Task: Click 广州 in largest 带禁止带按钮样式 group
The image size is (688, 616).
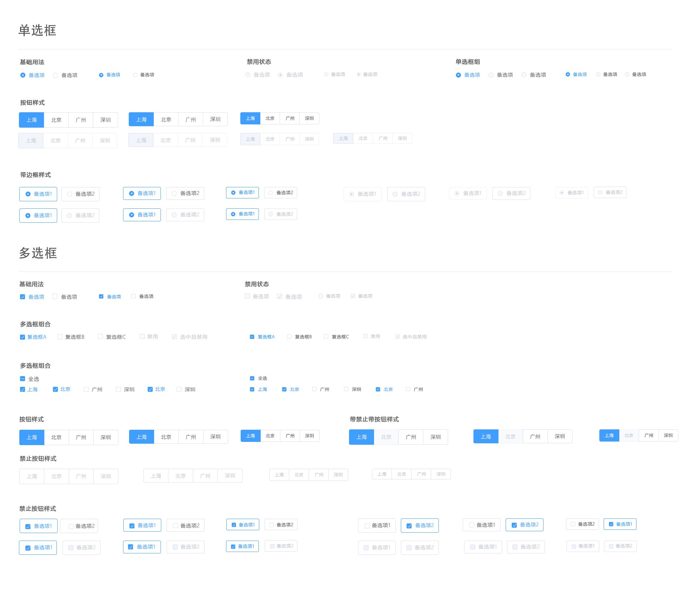Action: pyautogui.click(x=411, y=437)
